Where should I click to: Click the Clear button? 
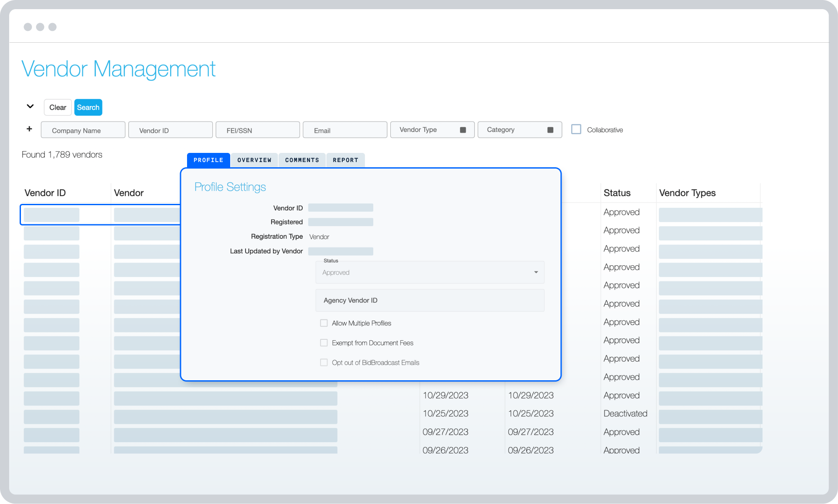point(58,107)
